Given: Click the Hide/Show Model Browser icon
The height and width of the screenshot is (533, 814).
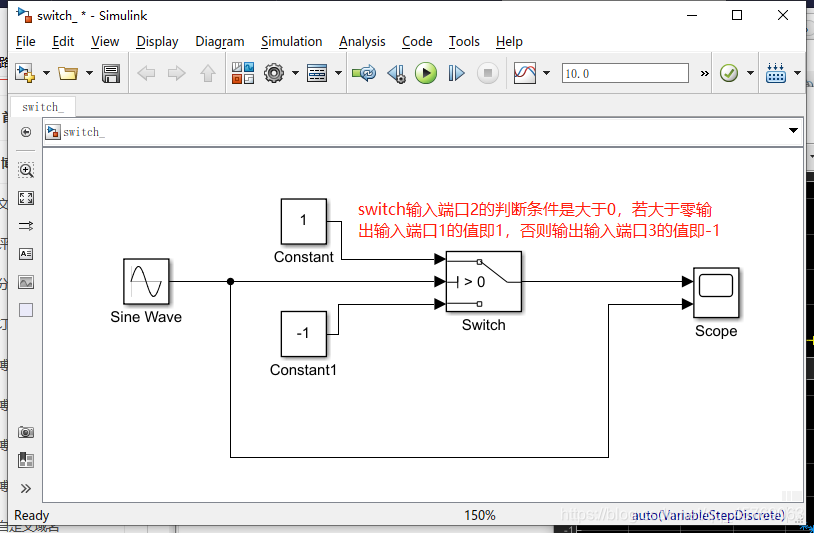Looking at the screenshot, I should 26,132.
